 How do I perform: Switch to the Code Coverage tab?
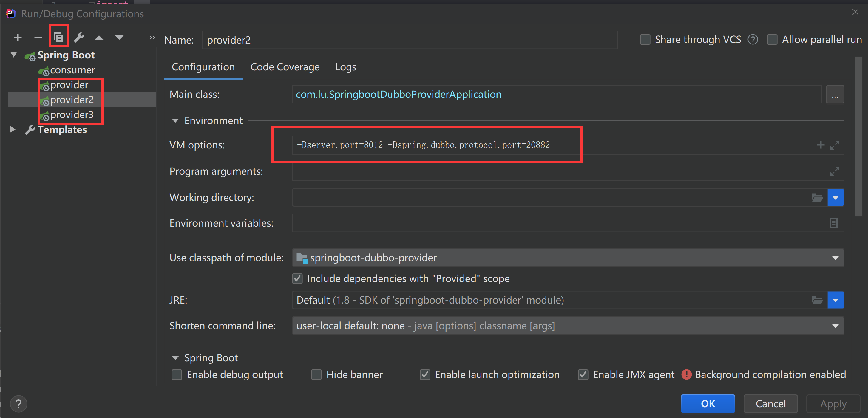[285, 67]
